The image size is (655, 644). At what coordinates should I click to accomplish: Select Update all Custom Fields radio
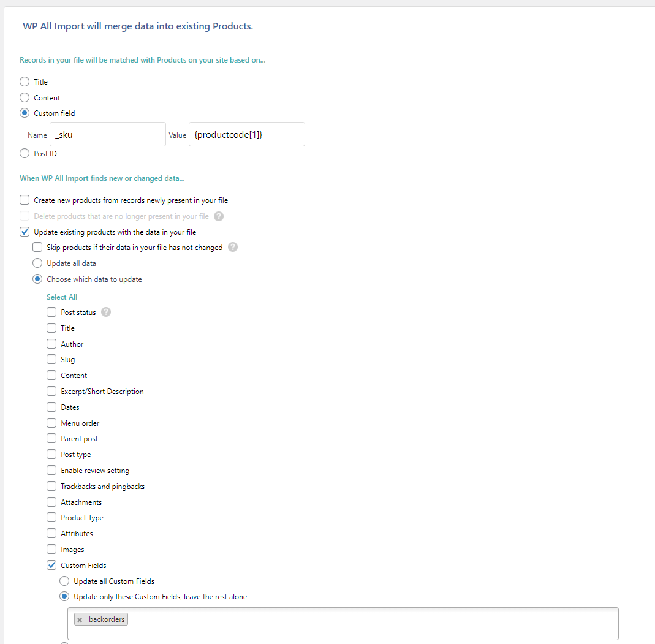[x=64, y=581]
